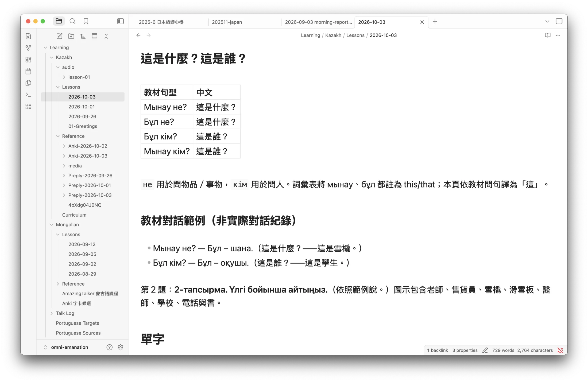
Task: Expand the Talk Log folder
Action: 52,313
